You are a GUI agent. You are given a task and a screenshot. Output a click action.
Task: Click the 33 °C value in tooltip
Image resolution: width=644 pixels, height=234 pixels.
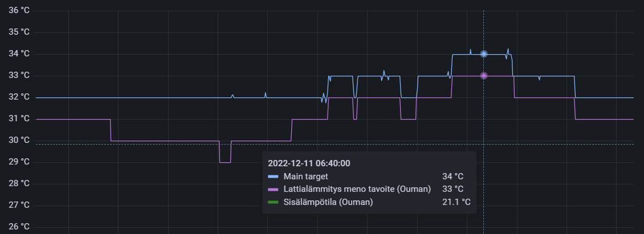point(453,189)
